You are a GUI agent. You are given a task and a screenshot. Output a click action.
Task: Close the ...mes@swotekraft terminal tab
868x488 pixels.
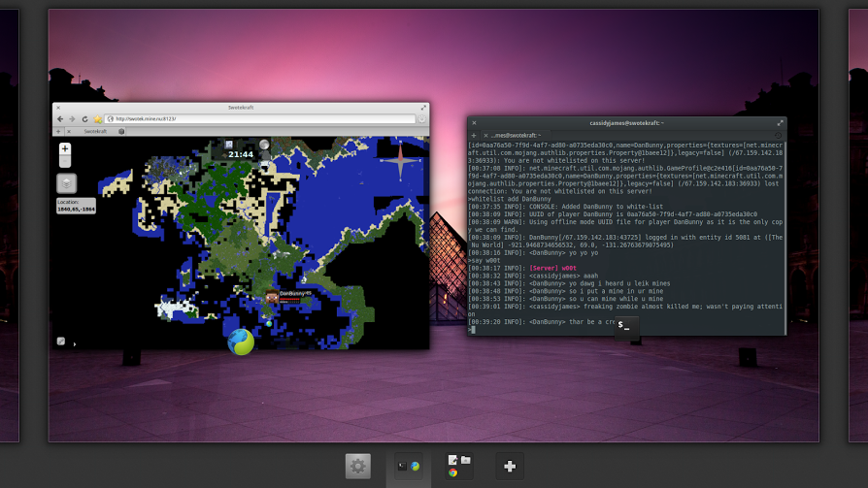(485, 136)
